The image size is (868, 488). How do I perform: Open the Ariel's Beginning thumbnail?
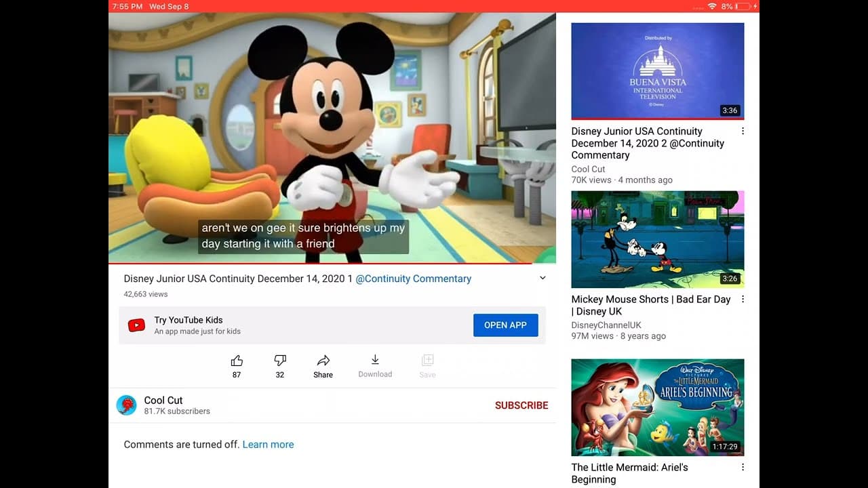(x=658, y=407)
